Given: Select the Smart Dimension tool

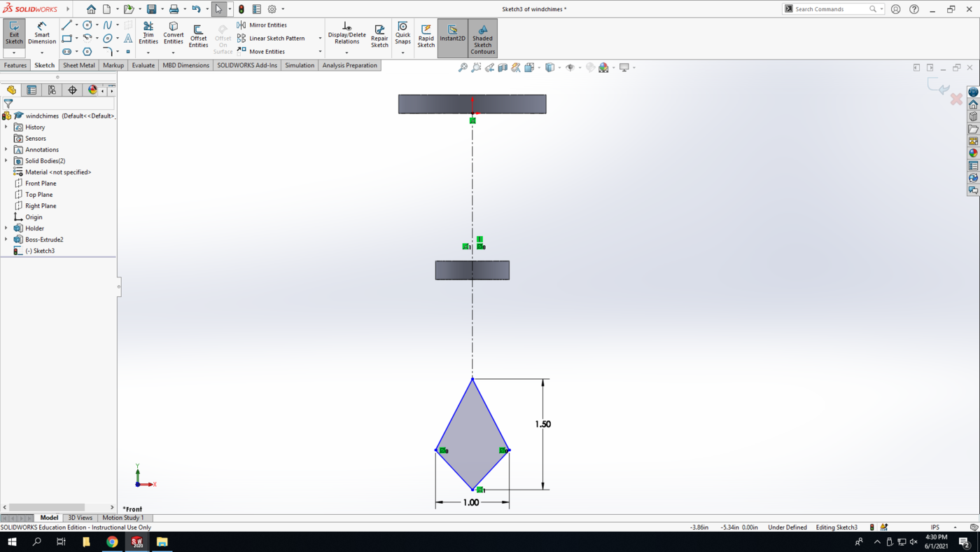Looking at the screenshot, I should tap(42, 34).
